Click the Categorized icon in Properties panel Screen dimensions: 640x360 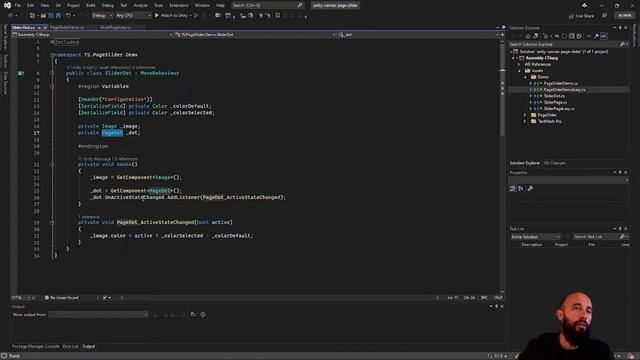[513, 189]
